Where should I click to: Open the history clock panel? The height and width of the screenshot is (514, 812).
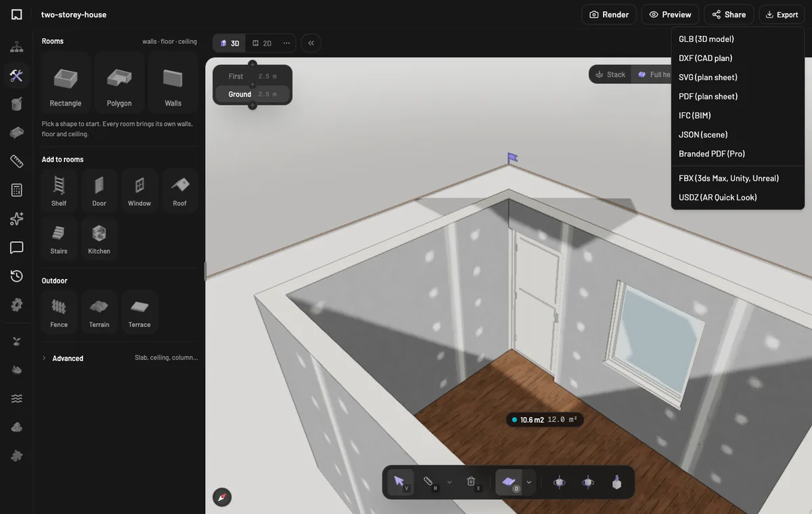[x=17, y=276]
